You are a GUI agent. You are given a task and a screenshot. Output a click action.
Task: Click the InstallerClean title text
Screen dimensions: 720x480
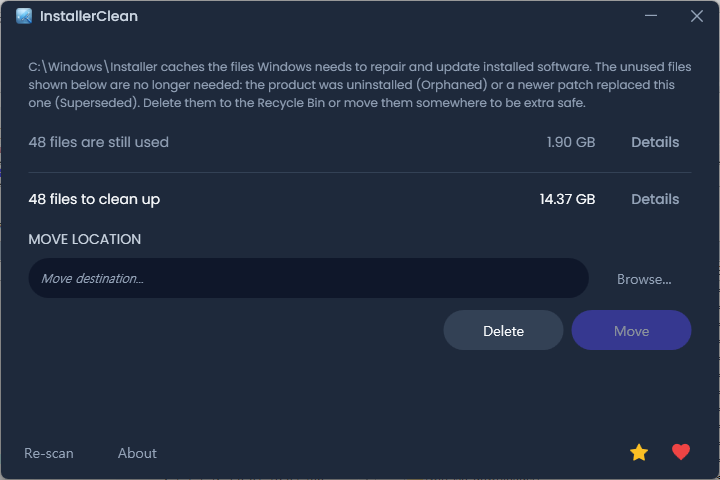point(89,16)
